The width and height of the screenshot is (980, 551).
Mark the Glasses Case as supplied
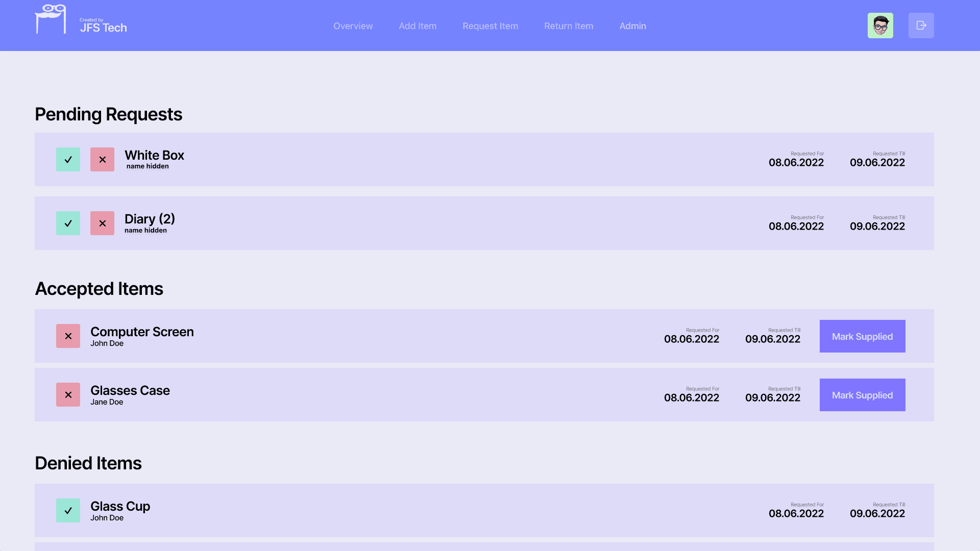(862, 394)
